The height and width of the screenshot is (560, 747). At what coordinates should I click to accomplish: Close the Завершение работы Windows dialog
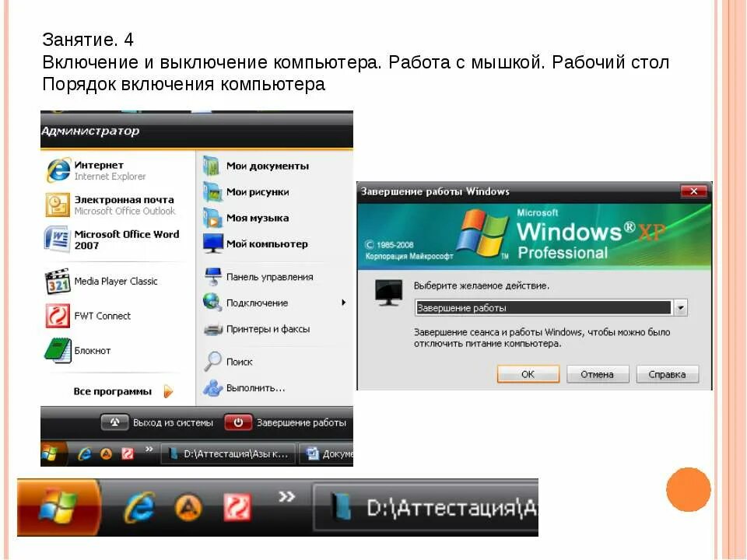(693, 191)
